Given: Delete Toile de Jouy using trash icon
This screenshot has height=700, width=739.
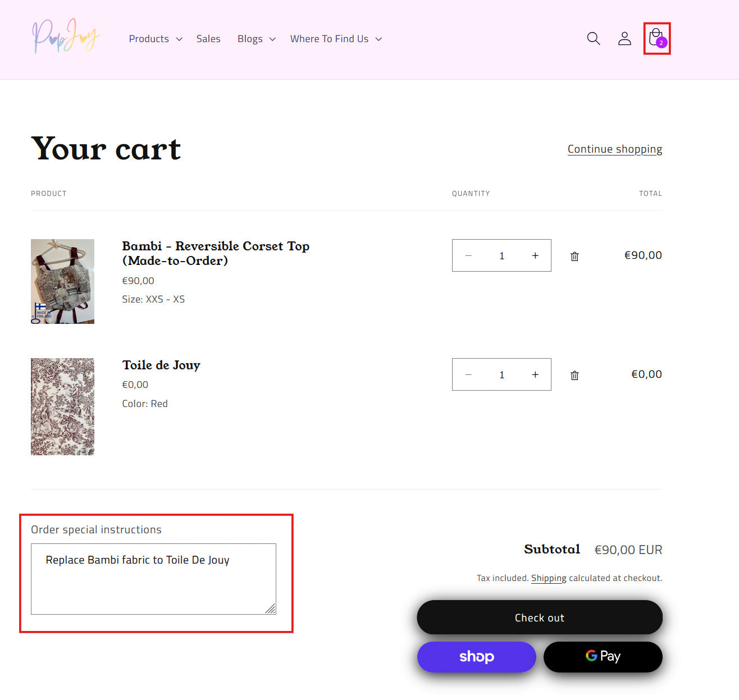Looking at the screenshot, I should pos(574,375).
